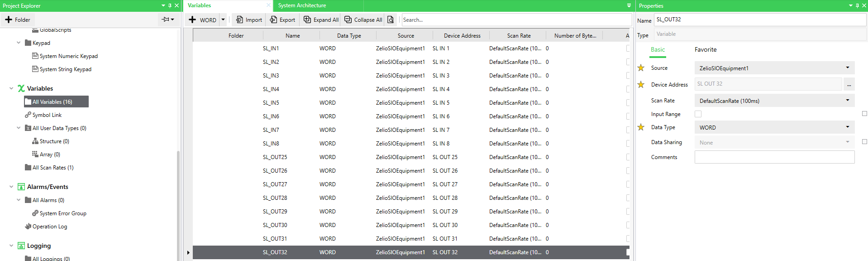This screenshot has width=868, height=261.
Task: Toggle the checkbox in SL_IN4 row
Action: click(x=628, y=89)
